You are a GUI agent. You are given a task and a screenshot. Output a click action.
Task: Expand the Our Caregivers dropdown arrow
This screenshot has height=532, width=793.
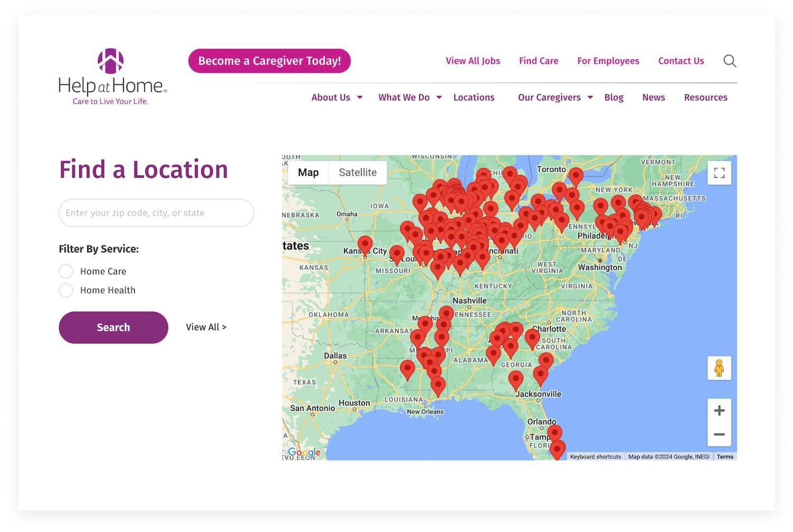click(x=591, y=97)
